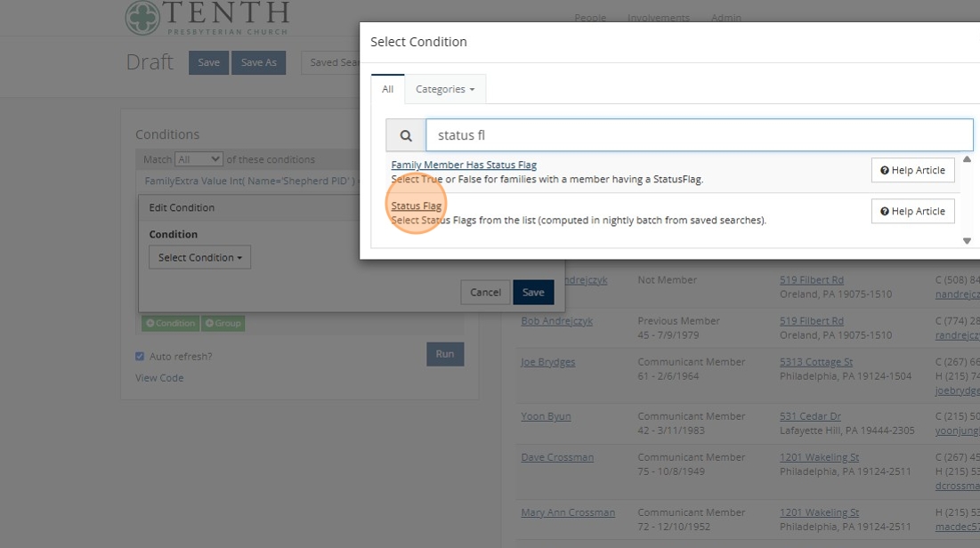
Task: Add a new Group with green button
Action: [x=223, y=323]
